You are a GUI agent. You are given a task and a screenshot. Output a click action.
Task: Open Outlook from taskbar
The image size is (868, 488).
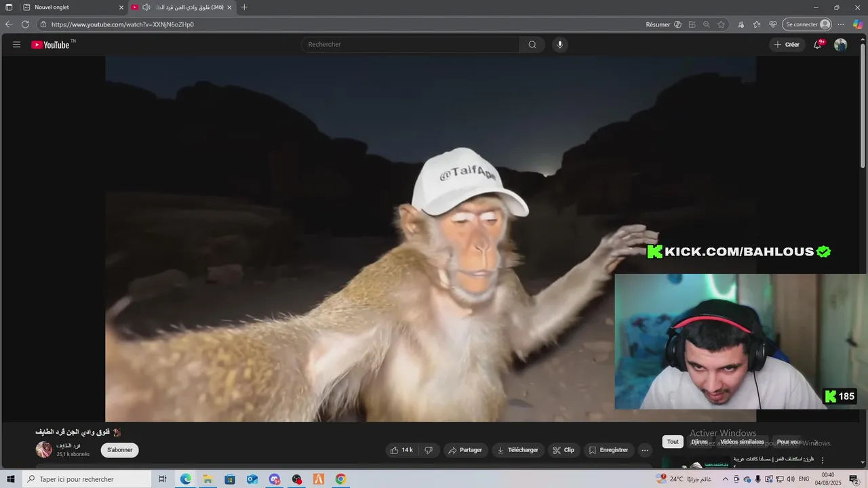pyautogui.click(x=252, y=479)
